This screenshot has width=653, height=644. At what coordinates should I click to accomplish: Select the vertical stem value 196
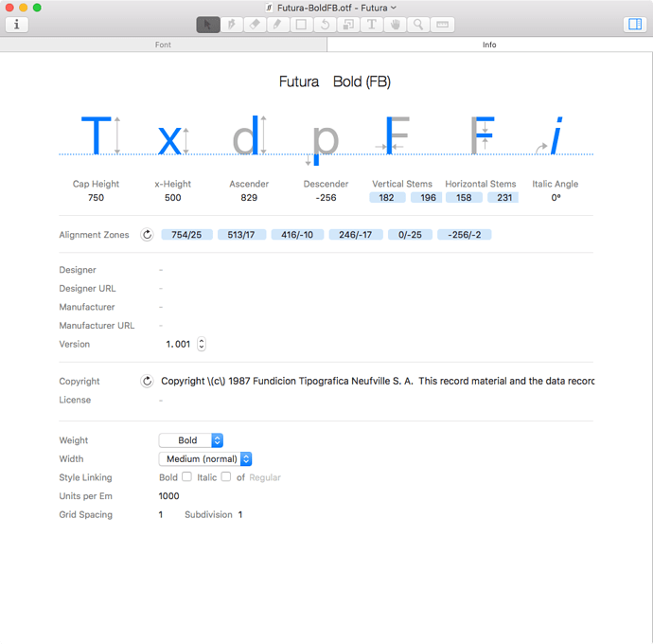pyautogui.click(x=427, y=198)
